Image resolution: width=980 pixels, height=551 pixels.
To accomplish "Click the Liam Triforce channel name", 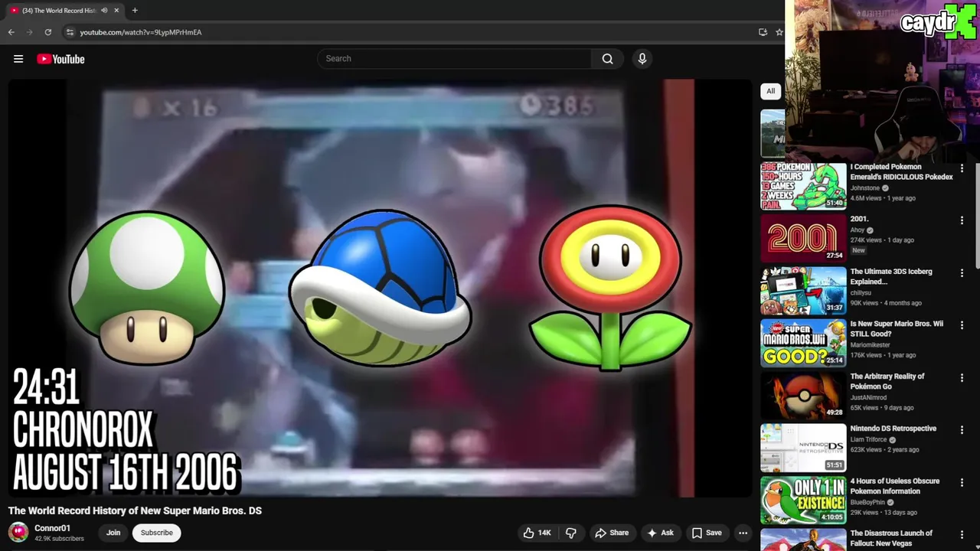I will (868, 439).
